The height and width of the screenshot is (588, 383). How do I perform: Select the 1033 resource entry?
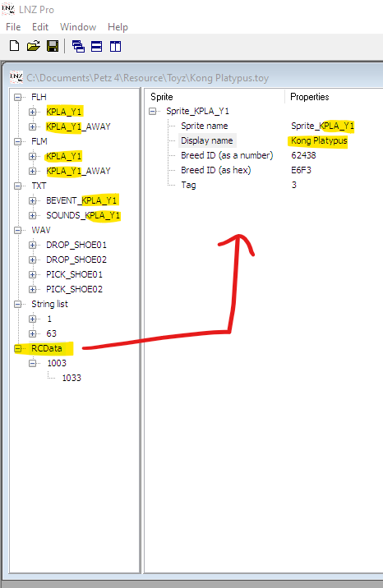(x=72, y=378)
